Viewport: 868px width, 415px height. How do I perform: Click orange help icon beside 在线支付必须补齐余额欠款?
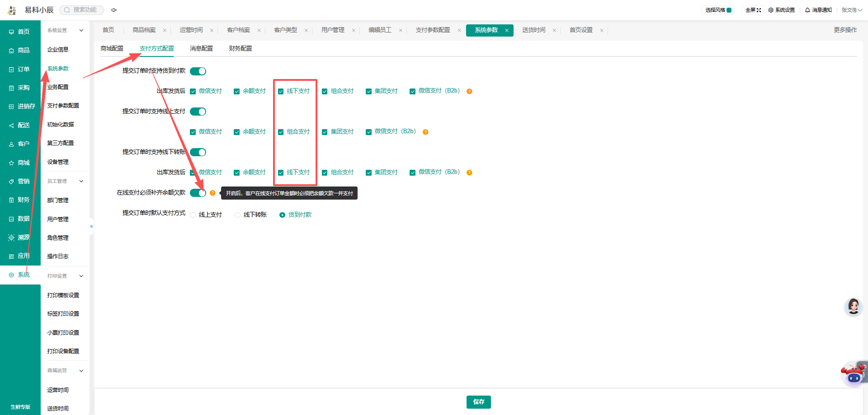[x=212, y=193]
